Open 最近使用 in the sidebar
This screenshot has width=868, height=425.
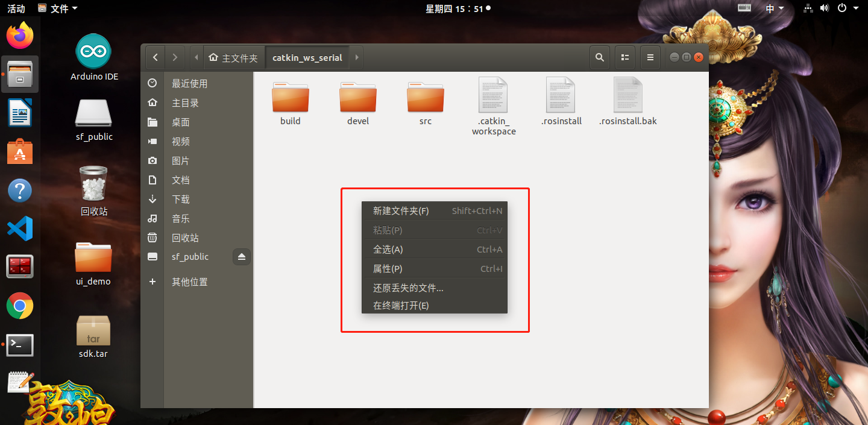click(197, 83)
